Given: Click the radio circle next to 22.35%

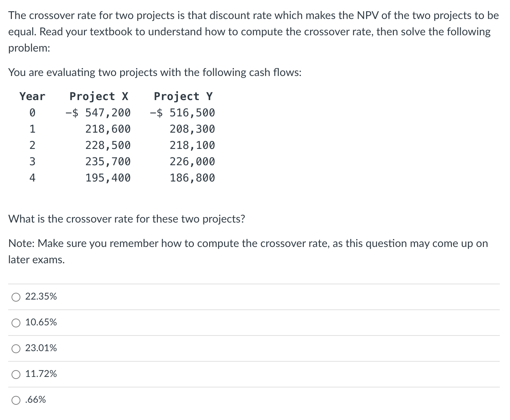Looking at the screenshot, I should click(x=15, y=297).
